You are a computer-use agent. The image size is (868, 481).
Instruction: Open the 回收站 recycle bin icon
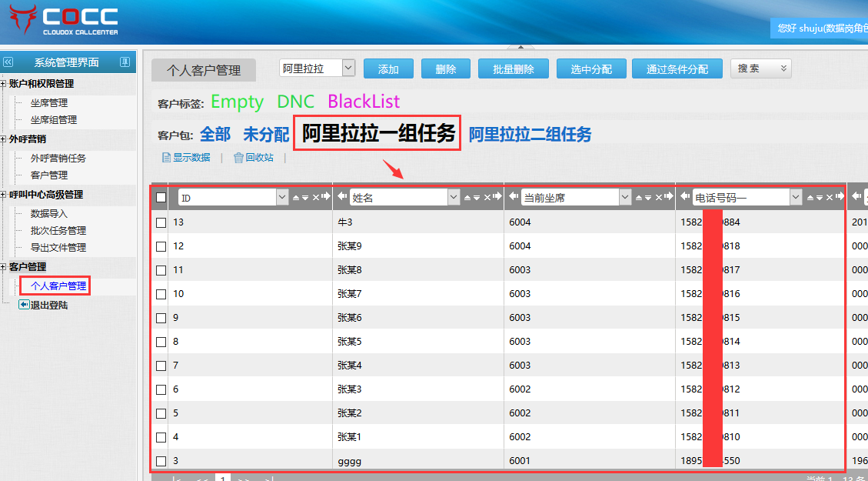238,158
